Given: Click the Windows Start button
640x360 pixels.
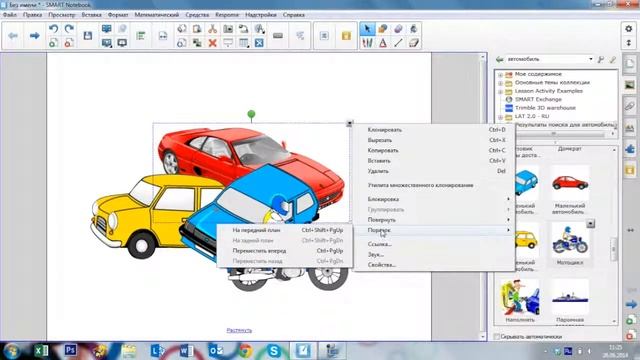Looking at the screenshot, I should 11,351.
